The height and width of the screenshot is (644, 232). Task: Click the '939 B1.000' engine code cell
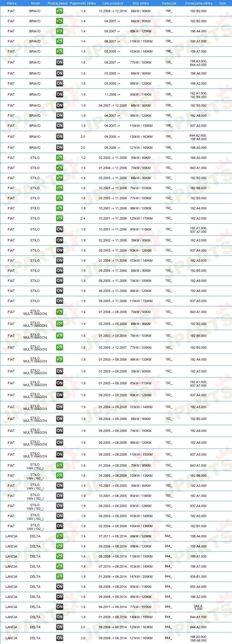tap(198, 577)
